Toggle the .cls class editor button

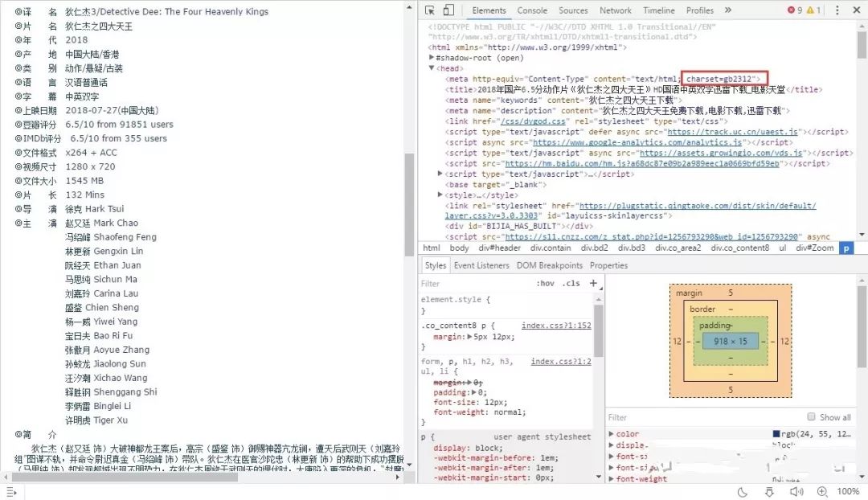click(571, 283)
